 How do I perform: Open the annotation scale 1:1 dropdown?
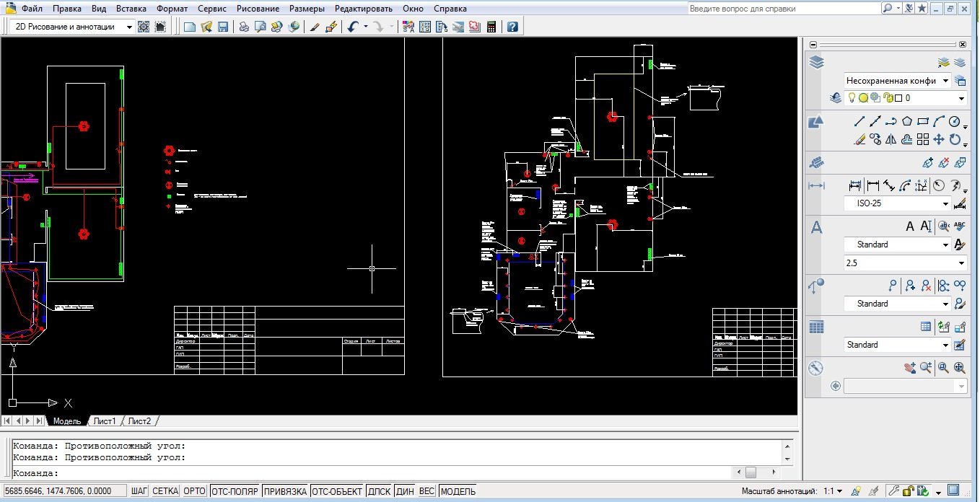[x=832, y=491]
